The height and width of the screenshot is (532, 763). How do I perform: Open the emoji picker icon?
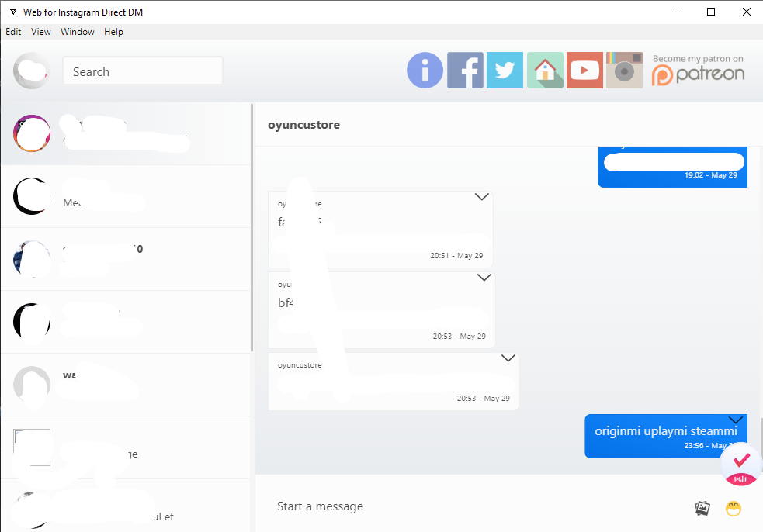click(x=734, y=508)
